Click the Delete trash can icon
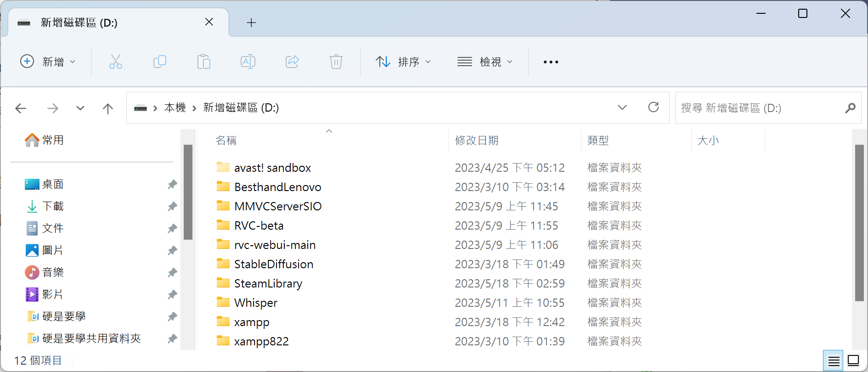The height and width of the screenshot is (372, 868). [x=336, y=62]
